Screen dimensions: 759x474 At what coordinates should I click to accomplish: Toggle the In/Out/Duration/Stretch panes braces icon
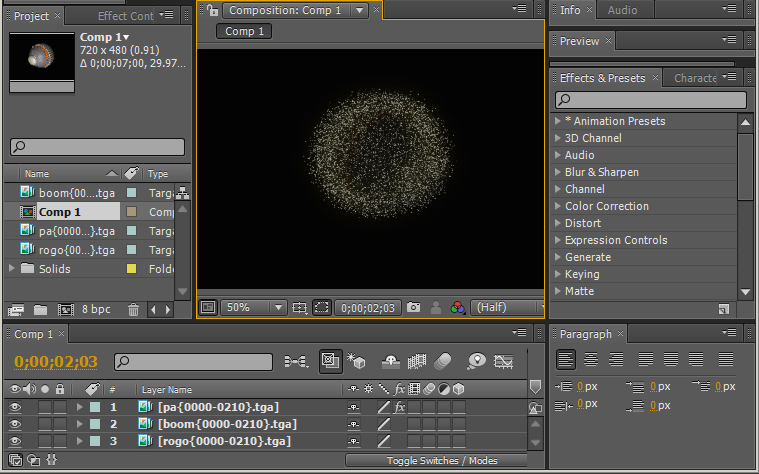click(x=51, y=459)
